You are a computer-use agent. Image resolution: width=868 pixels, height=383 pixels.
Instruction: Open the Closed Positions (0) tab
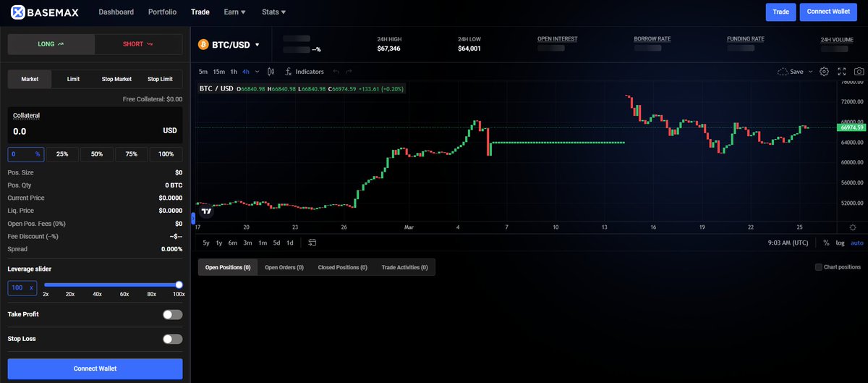pyautogui.click(x=343, y=267)
